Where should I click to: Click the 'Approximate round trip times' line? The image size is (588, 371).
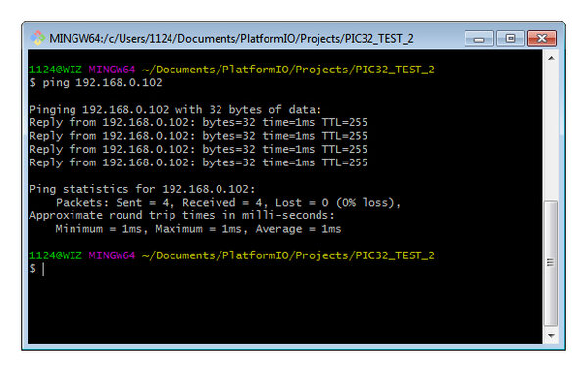click(182, 215)
